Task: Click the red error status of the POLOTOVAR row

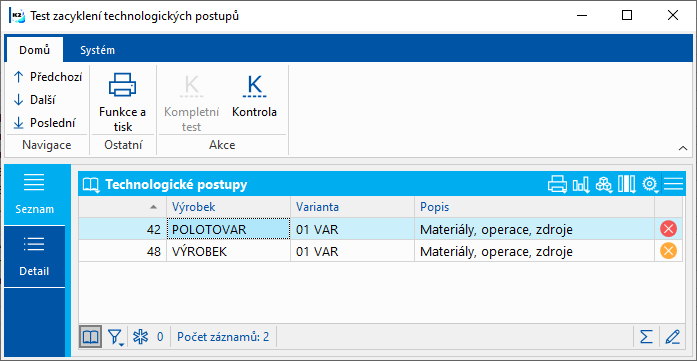Action: pyautogui.click(x=668, y=229)
